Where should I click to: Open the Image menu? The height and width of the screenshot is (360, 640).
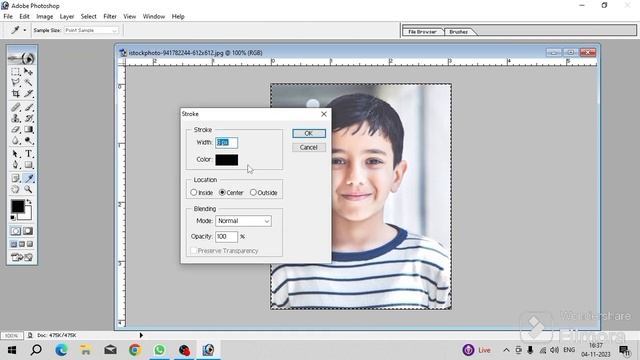click(x=44, y=16)
